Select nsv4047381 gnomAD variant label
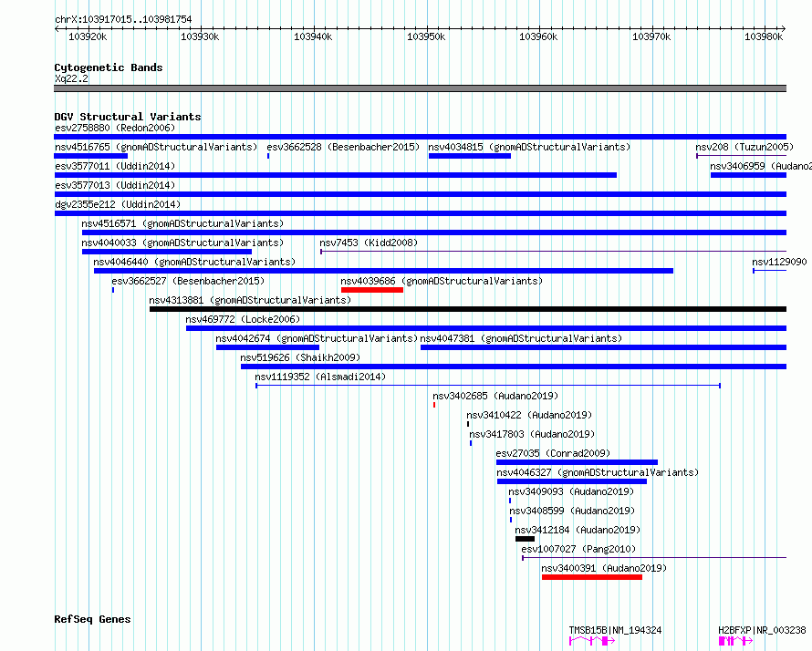 pos(521,338)
